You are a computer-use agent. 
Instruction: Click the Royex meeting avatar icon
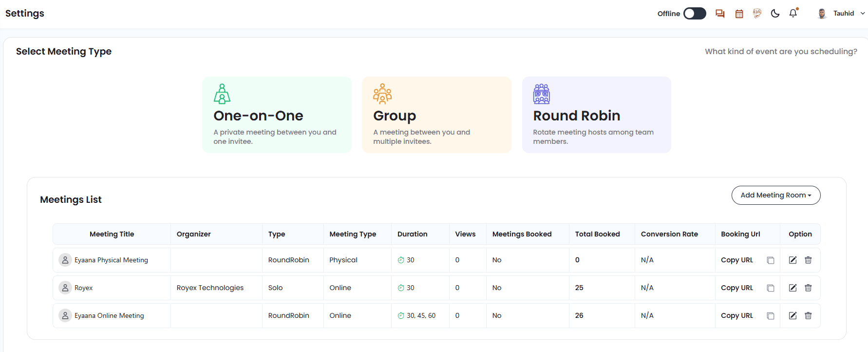point(65,288)
